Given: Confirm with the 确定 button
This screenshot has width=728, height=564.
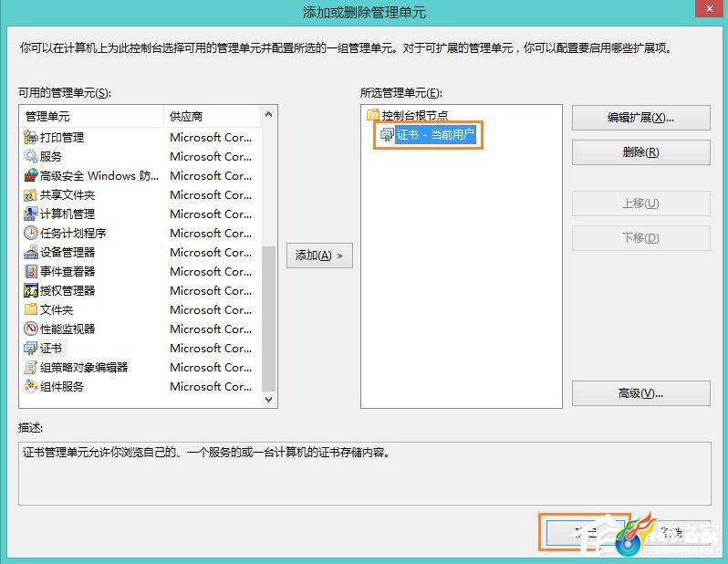Looking at the screenshot, I should pos(585,532).
